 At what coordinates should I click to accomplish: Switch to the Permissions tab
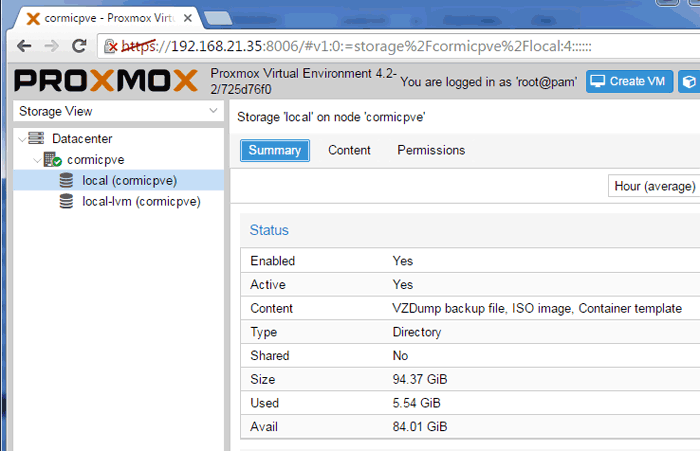pos(431,150)
